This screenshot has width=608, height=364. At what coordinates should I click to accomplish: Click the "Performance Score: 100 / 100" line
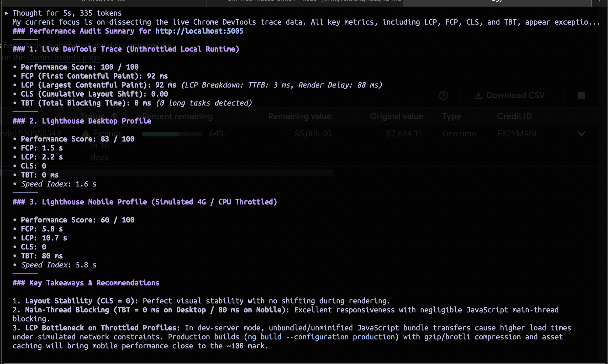(x=80, y=67)
